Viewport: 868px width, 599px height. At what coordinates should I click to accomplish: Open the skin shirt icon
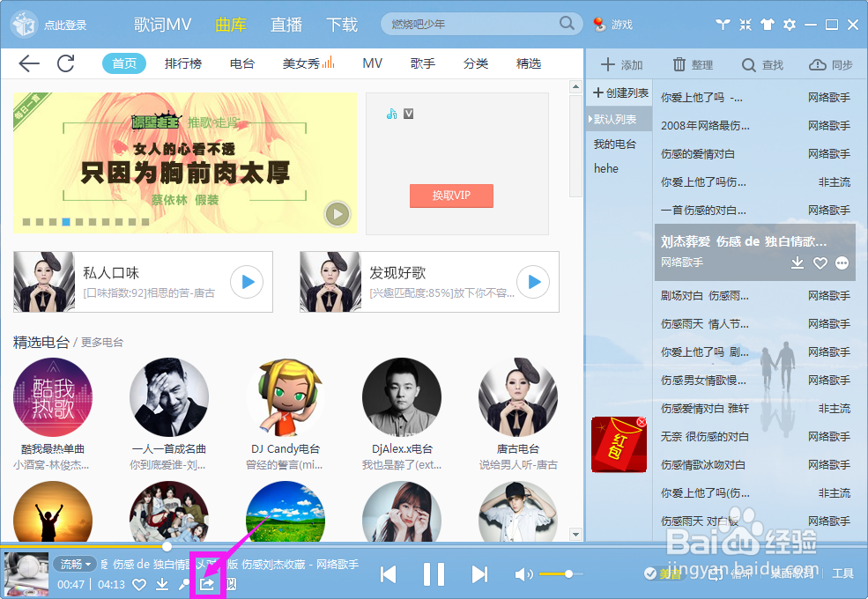point(768,25)
